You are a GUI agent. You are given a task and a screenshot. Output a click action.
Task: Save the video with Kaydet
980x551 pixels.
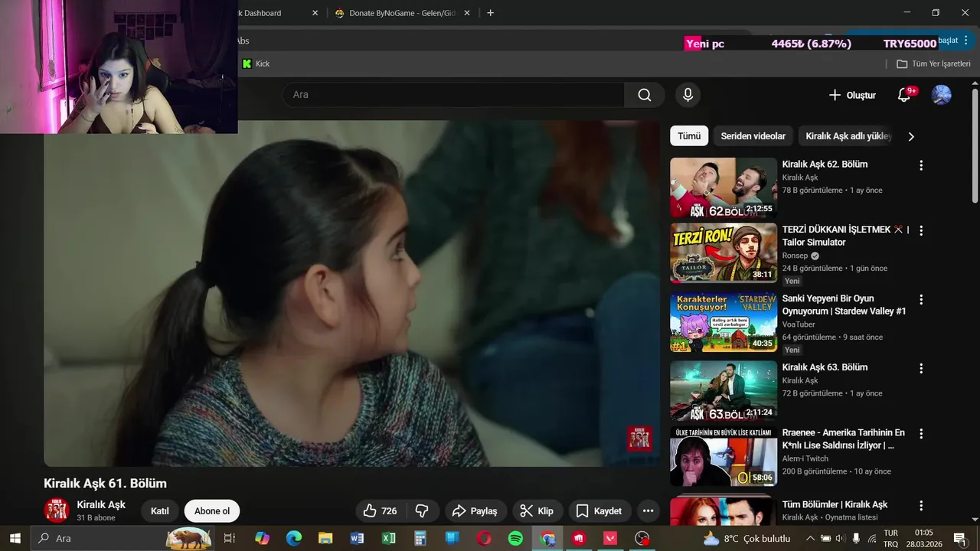coord(599,511)
